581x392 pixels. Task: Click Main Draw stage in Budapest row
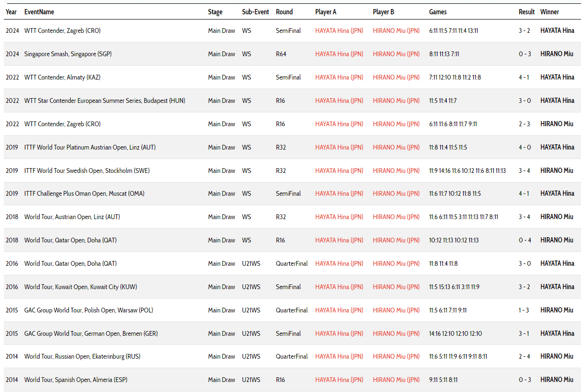point(222,101)
